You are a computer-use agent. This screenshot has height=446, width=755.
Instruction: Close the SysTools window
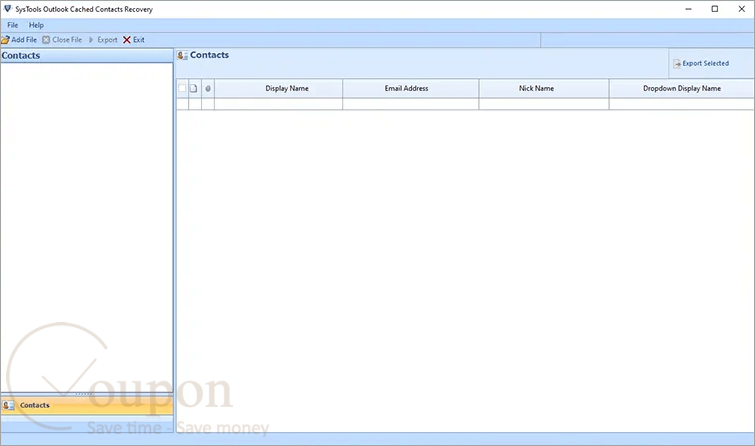(x=742, y=9)
